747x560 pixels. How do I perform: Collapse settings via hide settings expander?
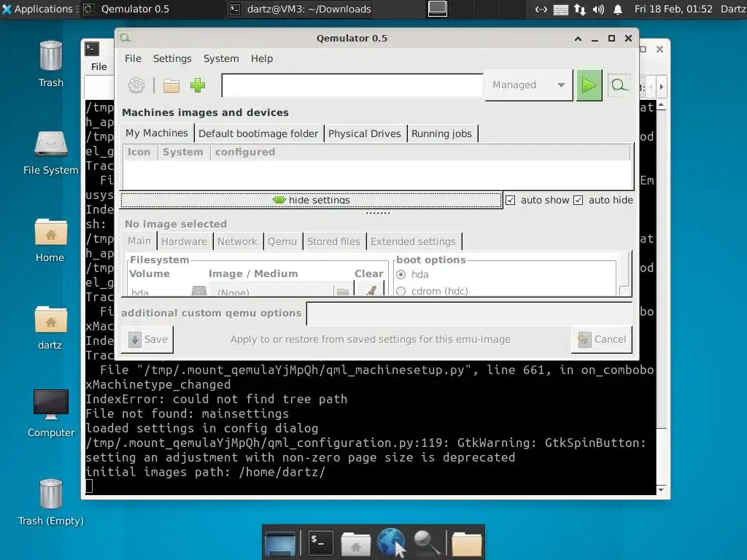pos(311,200)
